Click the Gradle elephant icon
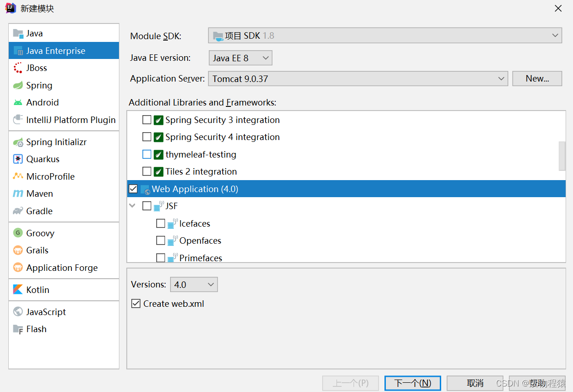The height and width of the screenshot is (392, 573). (x=18, y=211)
